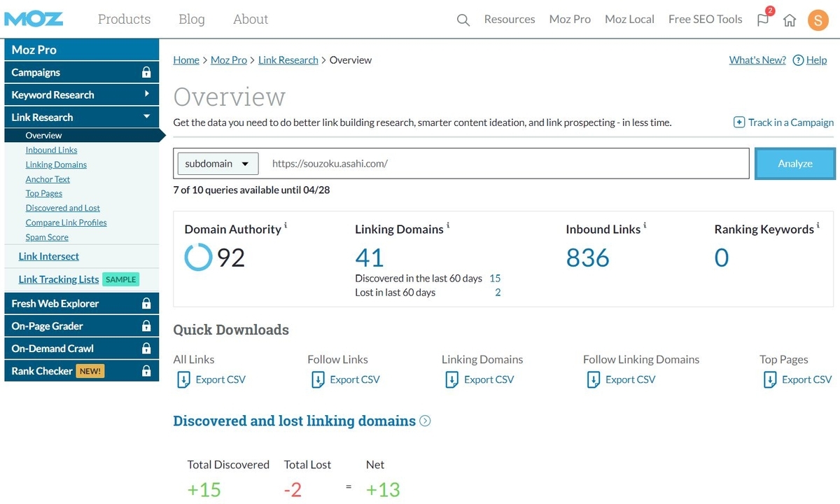
Task: Click the Home breadcrumb link
Action: 186,60
